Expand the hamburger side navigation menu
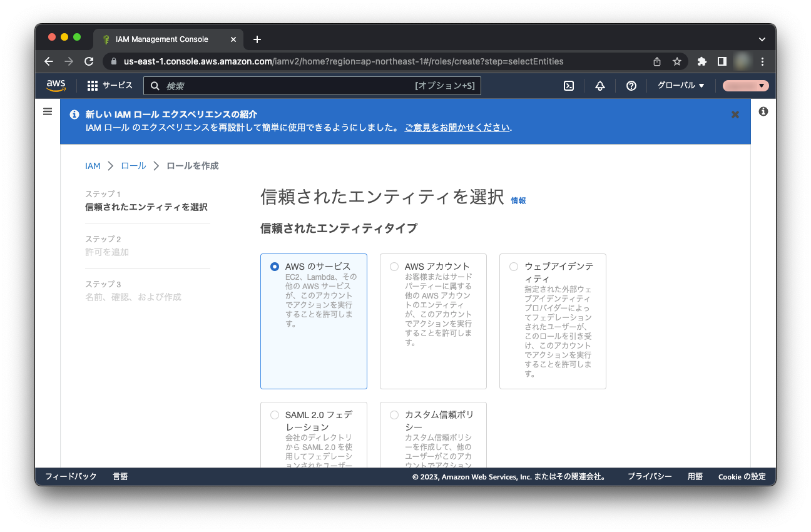This screenshot has height=532, width=811. (48, 111)
